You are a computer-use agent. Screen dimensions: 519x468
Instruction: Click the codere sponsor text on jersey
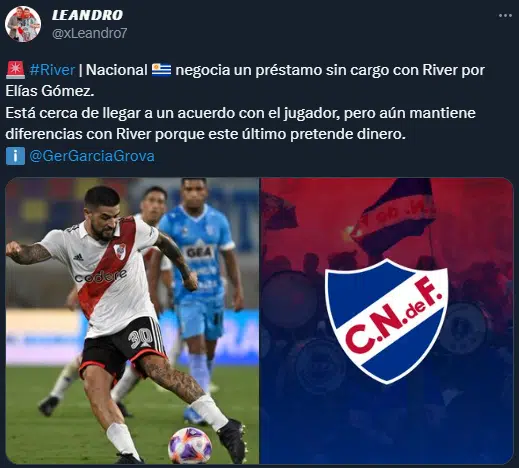tap(100, 276)
